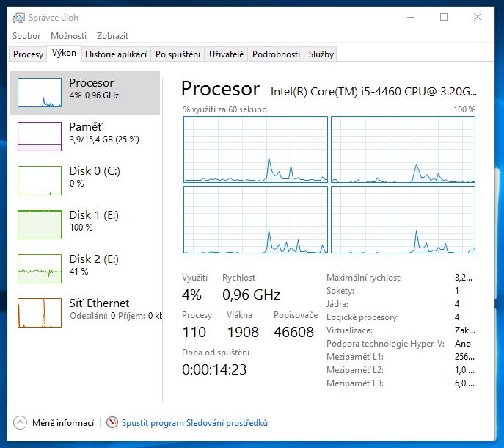Select Disk 2 (E:) in sidebar
Screen dimensions: 504x448
tap(85, 269)
